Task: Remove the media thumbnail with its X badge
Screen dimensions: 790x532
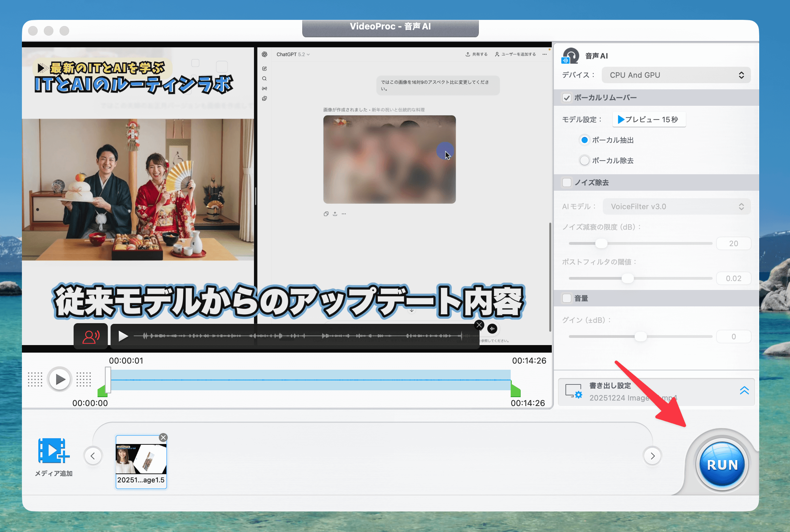Action: 163,438
